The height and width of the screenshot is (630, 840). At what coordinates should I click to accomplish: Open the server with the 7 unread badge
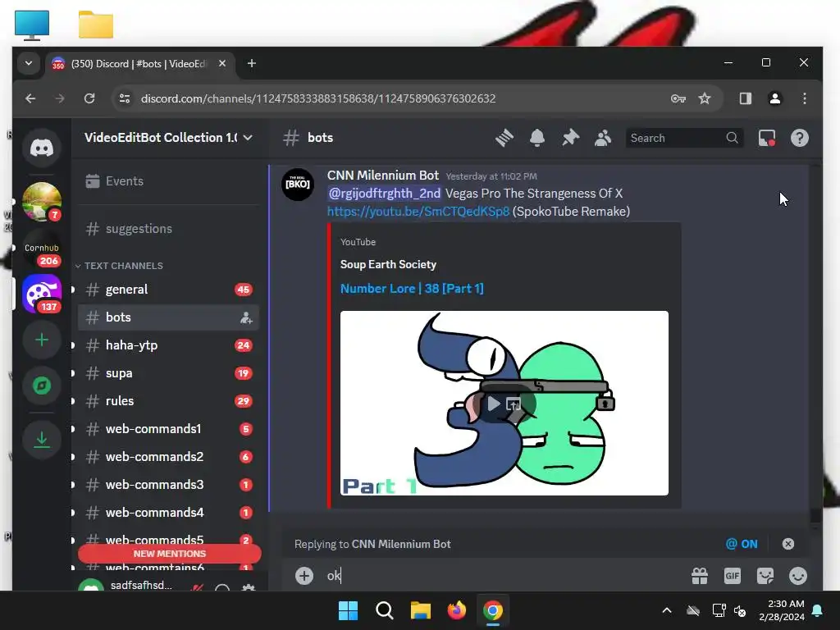tap(42, 202)
